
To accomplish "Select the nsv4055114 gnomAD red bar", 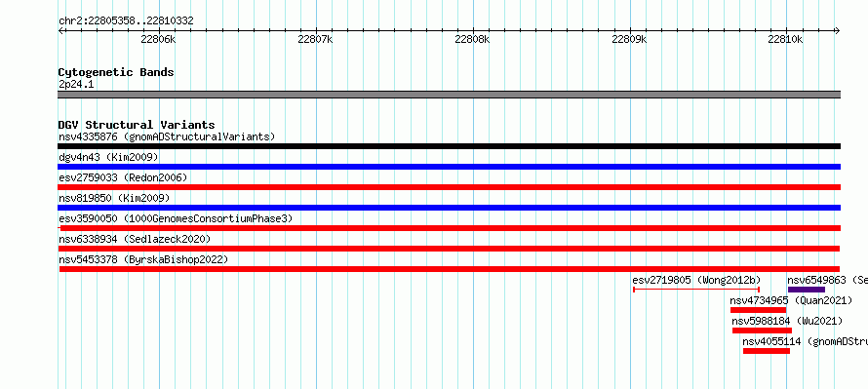I will [767, 351].
